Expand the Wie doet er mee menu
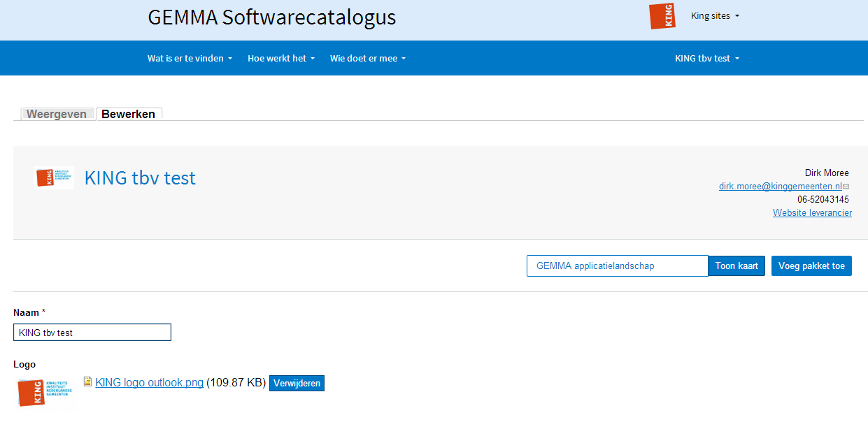The image size is (868, 429). click(368, 59)
